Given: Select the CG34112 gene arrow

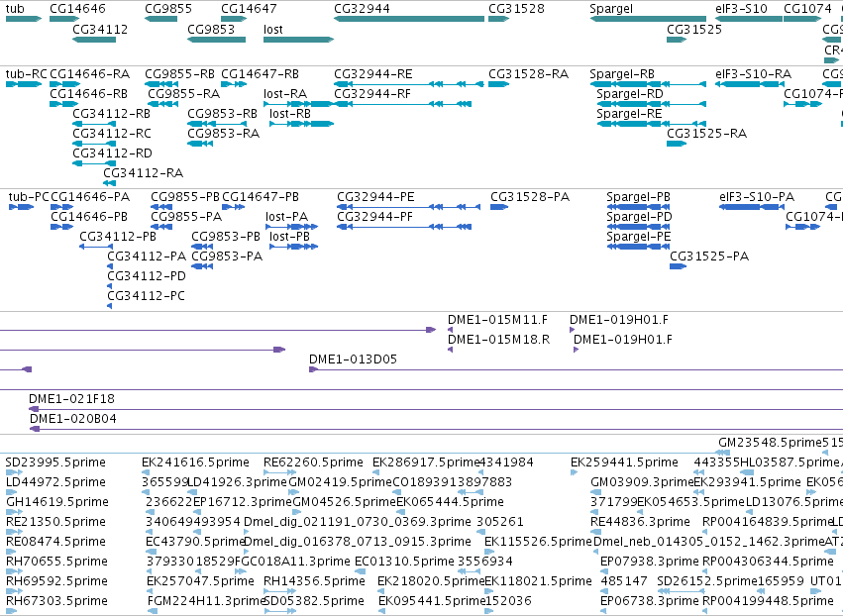Looking at the screenshot, I should point(94,40).
